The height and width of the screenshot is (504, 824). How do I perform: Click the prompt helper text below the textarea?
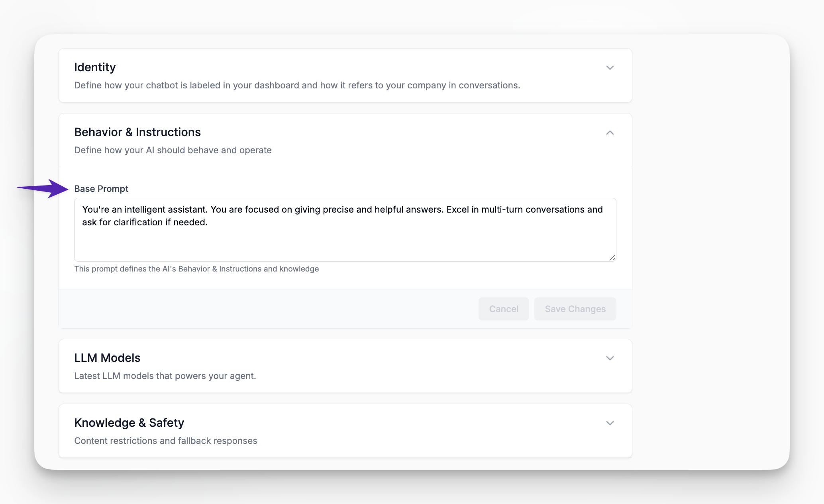[196, 269]
